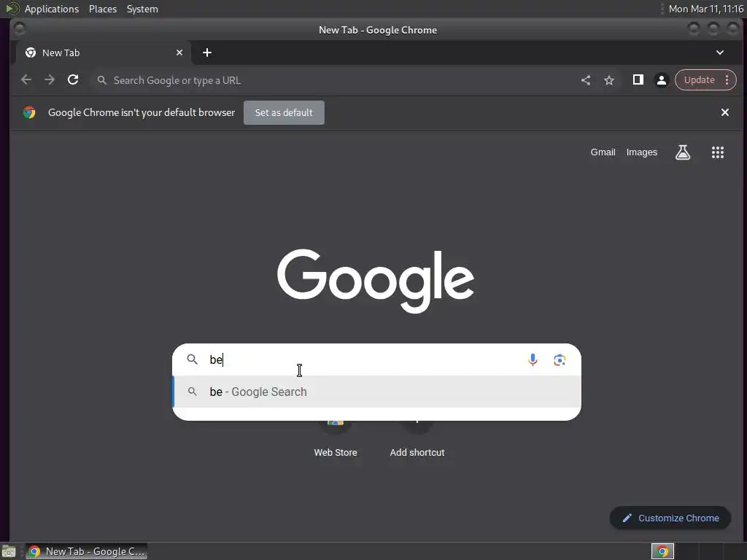This screenshot has height=560, width=747.
Task: Bookmark this tab with the star icon
Action: (x=609, y=80)
